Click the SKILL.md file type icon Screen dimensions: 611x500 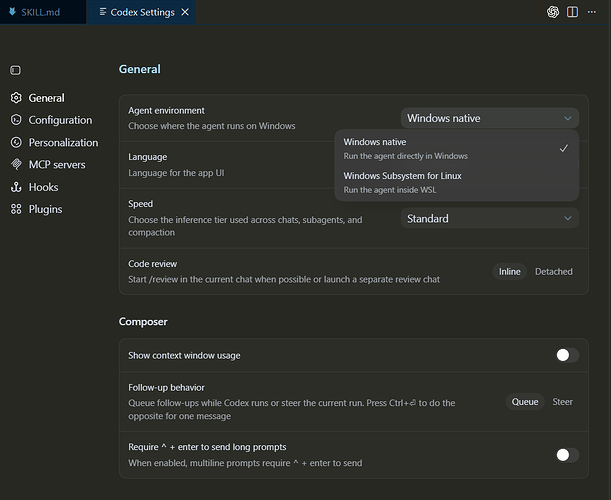pos(12,12)
